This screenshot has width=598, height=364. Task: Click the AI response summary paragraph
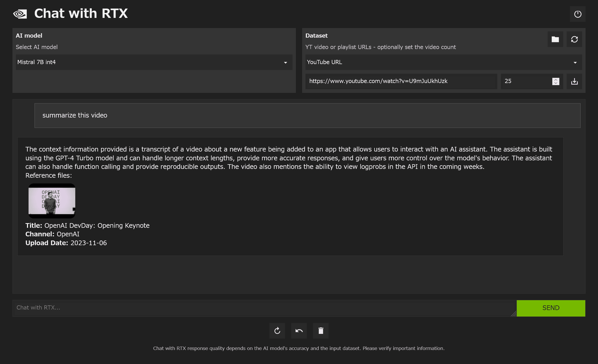(289, 158)
